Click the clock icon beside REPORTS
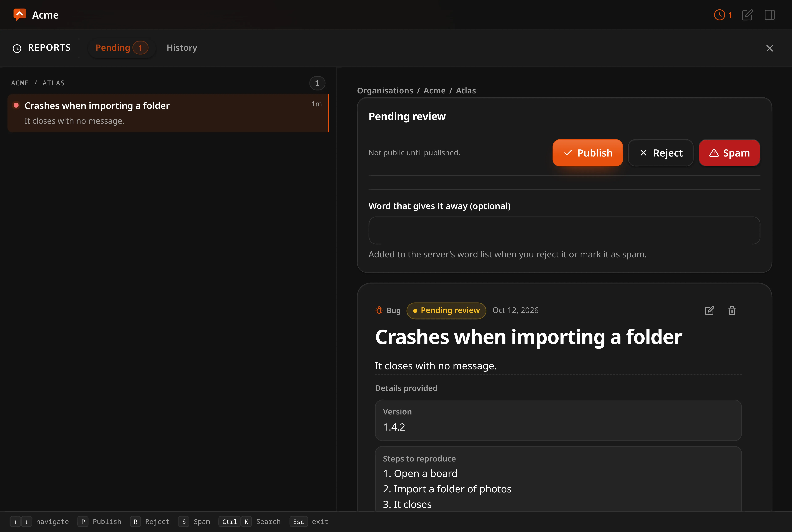 pyautogui.click(x=17, y=48)
